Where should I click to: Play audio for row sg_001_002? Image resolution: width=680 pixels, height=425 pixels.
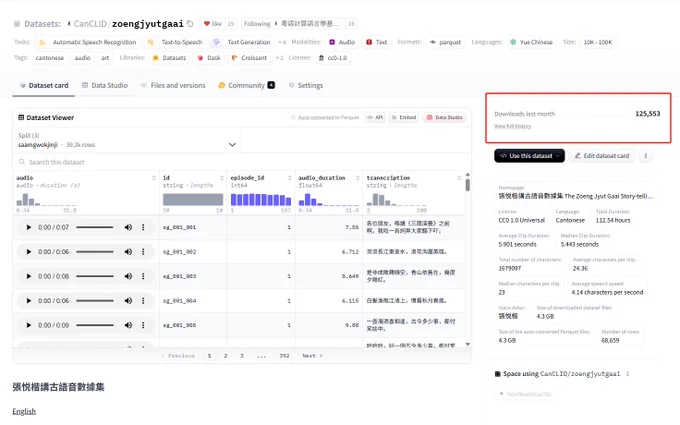[29, 252]
